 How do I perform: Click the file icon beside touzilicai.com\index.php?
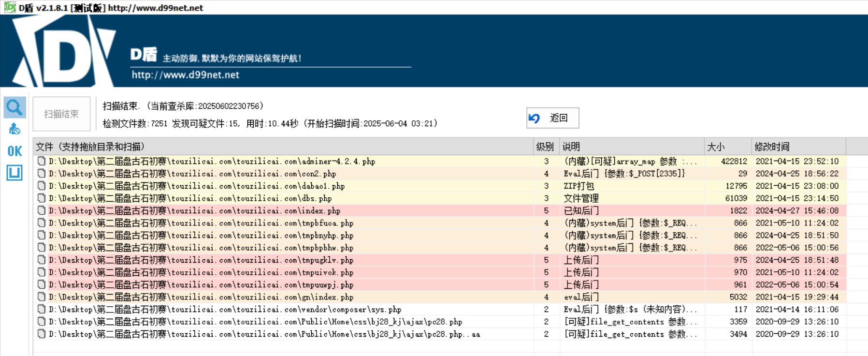point(42,210)
